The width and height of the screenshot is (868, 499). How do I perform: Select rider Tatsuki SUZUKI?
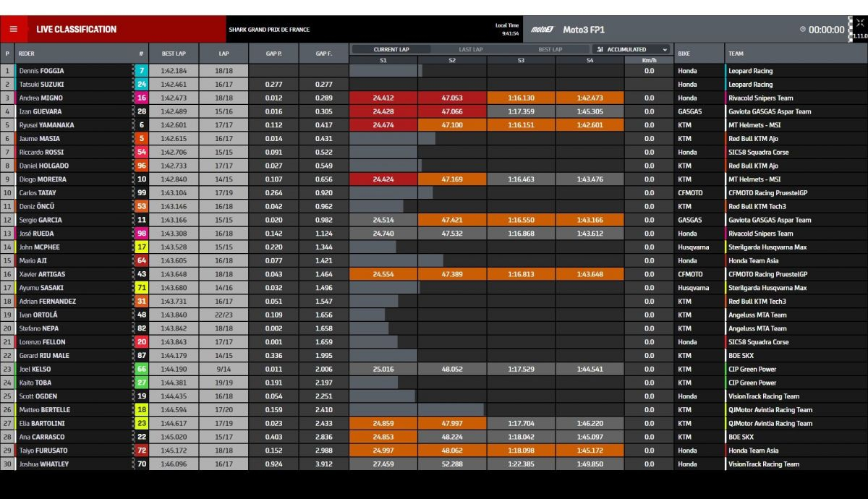click(41, 85)
